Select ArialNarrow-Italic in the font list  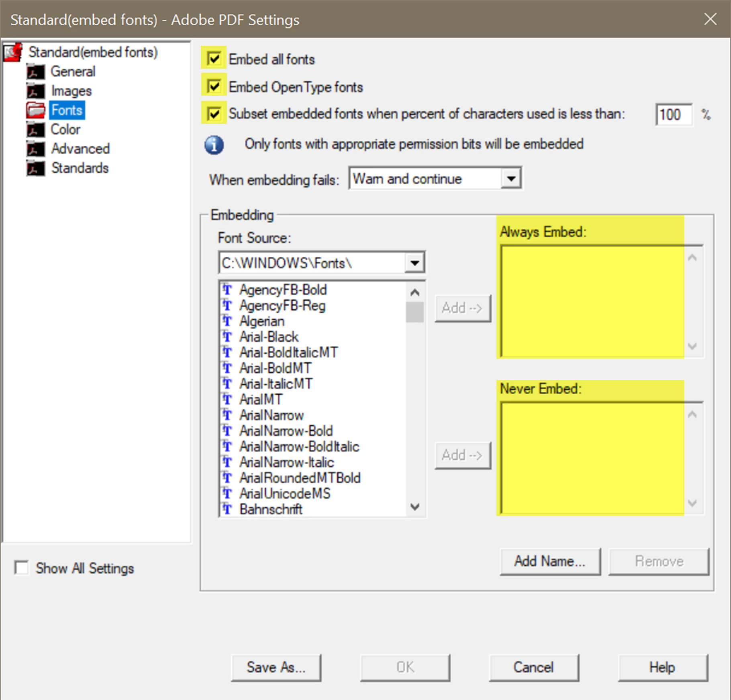(x=287, y=462)
